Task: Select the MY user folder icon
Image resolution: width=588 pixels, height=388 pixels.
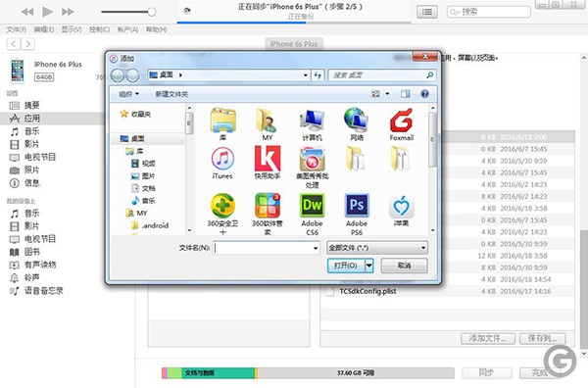Action: 267,121
